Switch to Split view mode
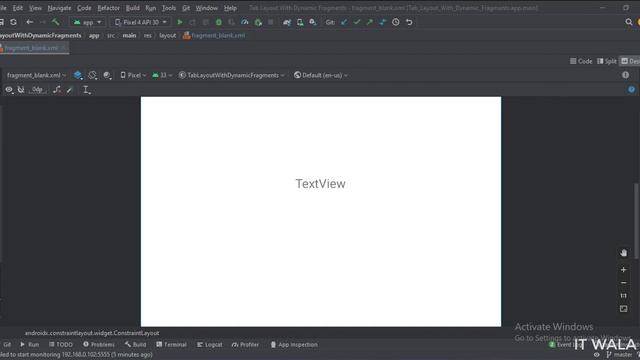 (x=607, y=61)
